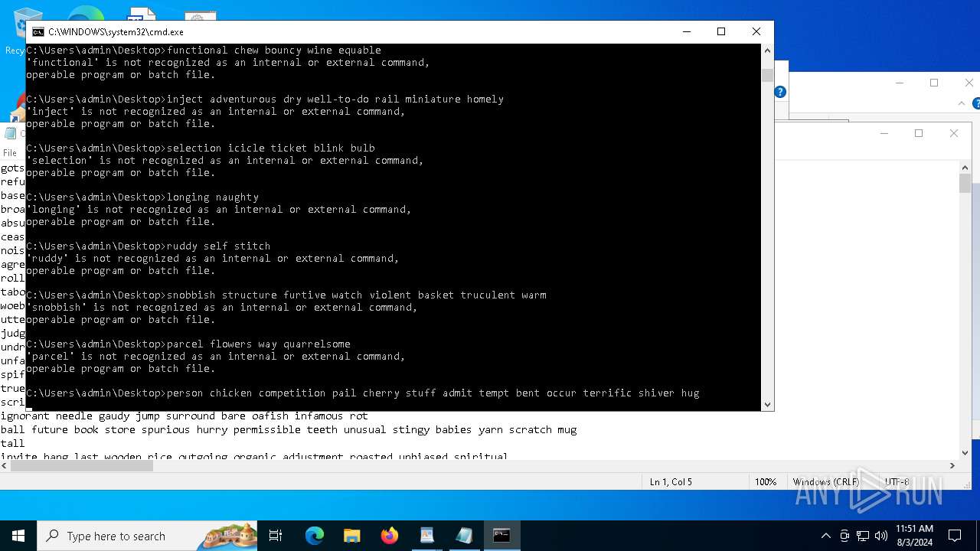The height and width of the screenshot is (551, 980).
Task: Click the 'Ln 1, Col 5' status entry
Action: (x=671, y=481)
